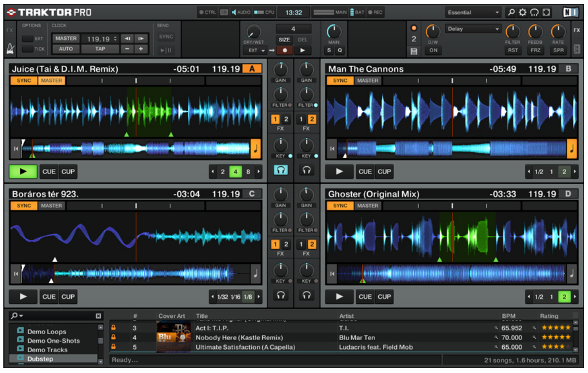Open the EXT source dropdown in Loop Recorder
The image size is (588, 373).
(x=256, y=50)
